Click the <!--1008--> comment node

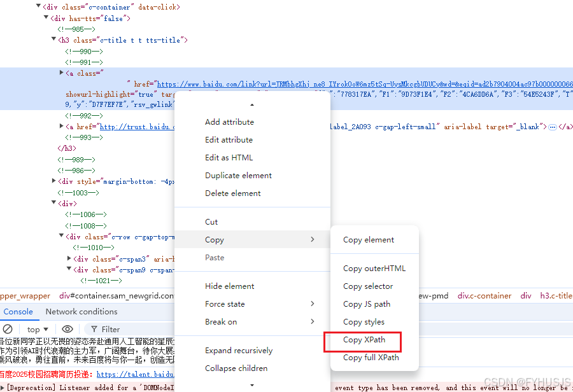[x=86, y=226]
